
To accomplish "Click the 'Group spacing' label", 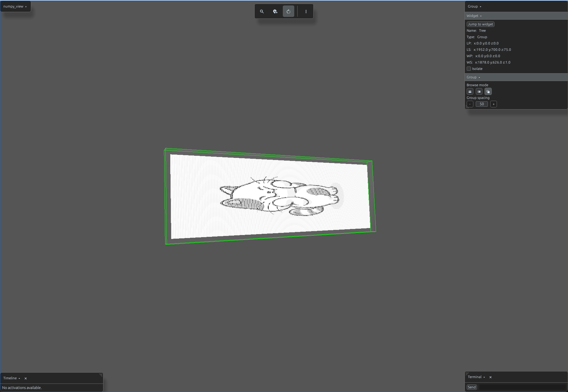I will pyautogui.click(x=478, y=98).
